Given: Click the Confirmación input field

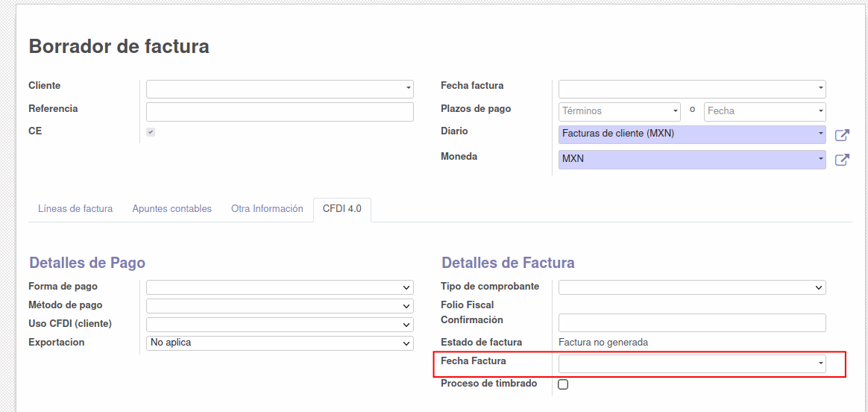Looking at the screenshot, I should 692,323.
